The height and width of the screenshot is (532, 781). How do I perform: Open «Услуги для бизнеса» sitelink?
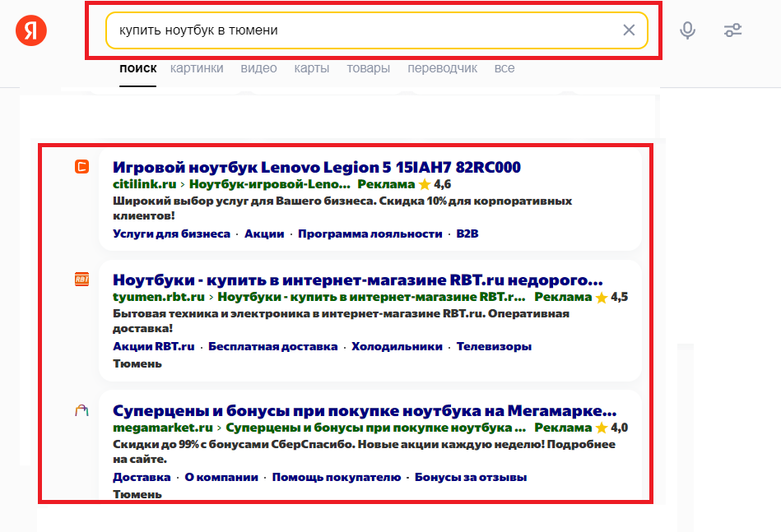(171, 234)
